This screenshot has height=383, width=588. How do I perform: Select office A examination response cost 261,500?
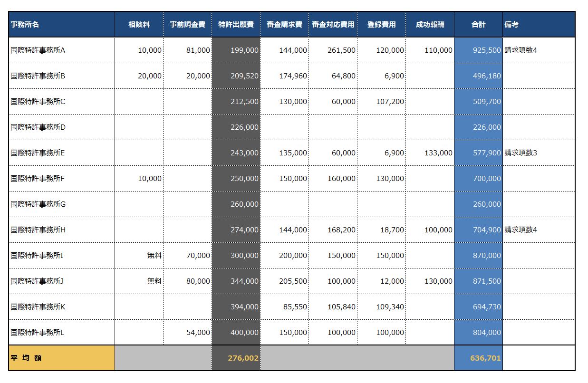[333, 50]
